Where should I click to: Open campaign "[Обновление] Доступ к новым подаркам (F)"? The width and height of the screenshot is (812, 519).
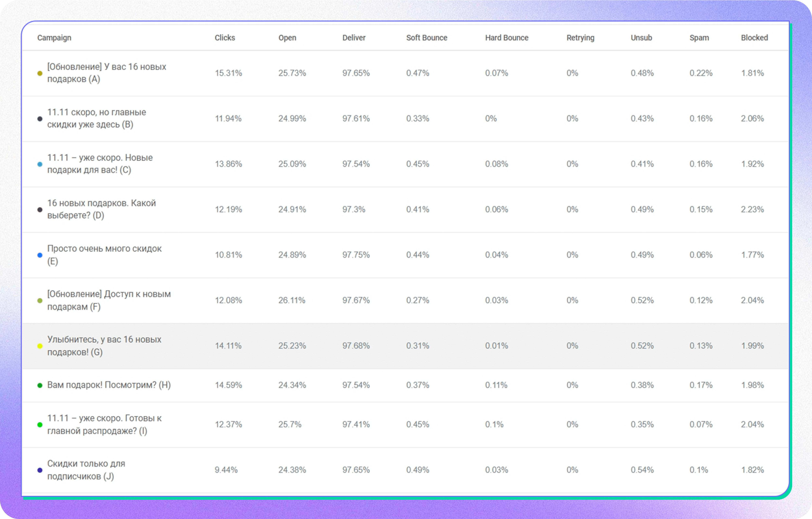click(x=109, y=300)
